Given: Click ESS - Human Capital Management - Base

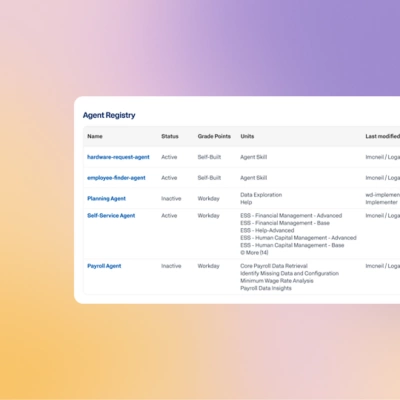Looking at the screenshot, I should 292,245.
